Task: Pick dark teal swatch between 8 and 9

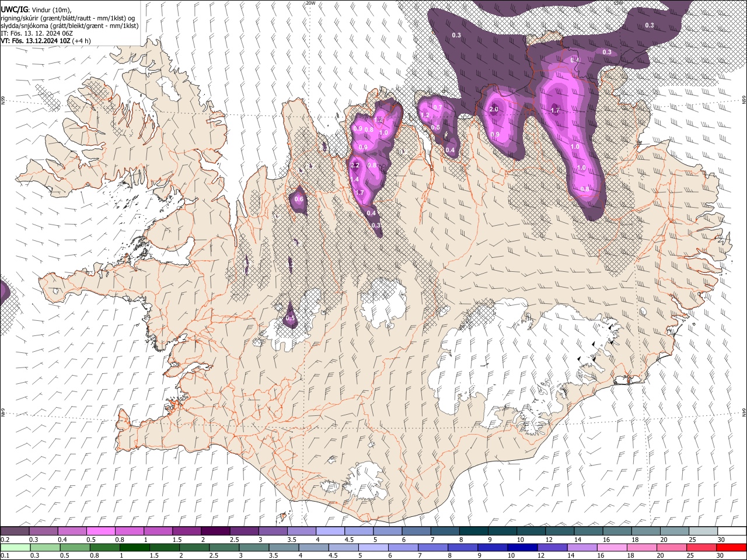Action: [x=474, y=531]
